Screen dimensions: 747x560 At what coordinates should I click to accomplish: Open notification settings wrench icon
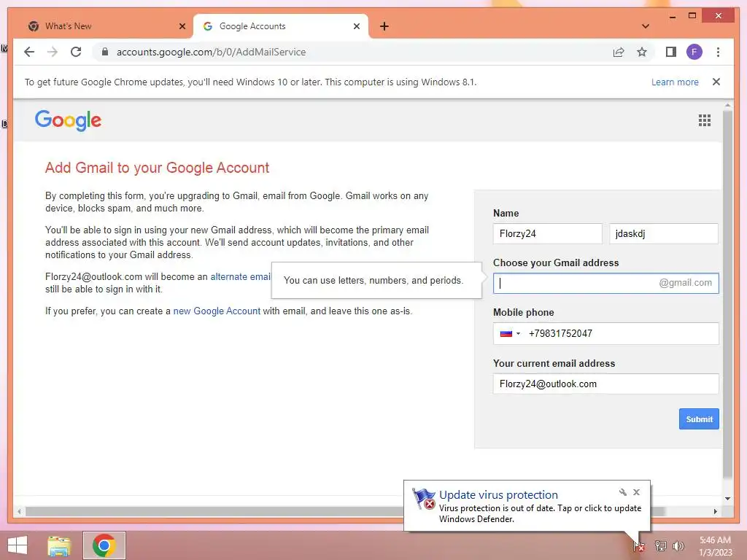point(622,492)
